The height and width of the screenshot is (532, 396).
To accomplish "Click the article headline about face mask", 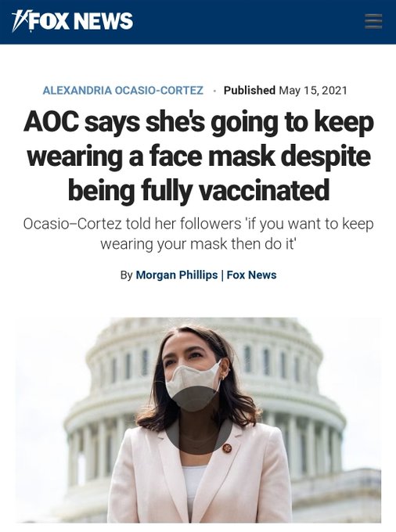I will 198,156.
